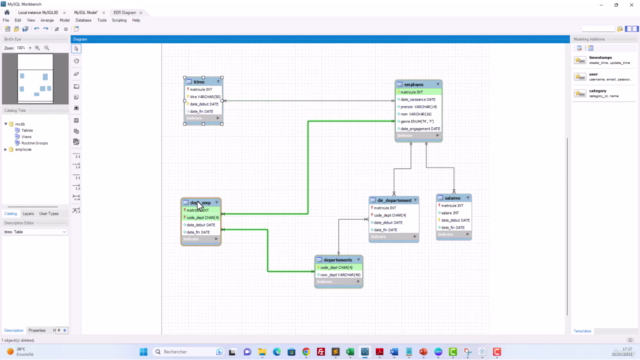Screen dimensions: 640x360
Task: Select the place new table tool
Action: click(x=76, y=121)
